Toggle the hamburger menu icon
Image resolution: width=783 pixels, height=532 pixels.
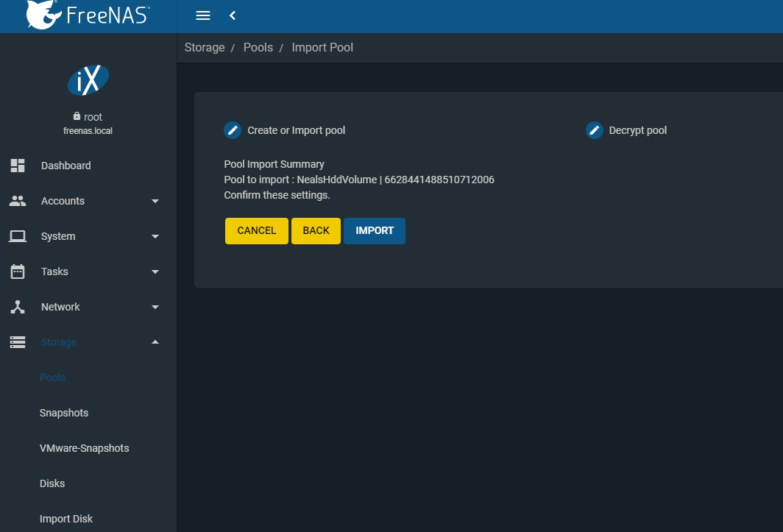point(203,15)
